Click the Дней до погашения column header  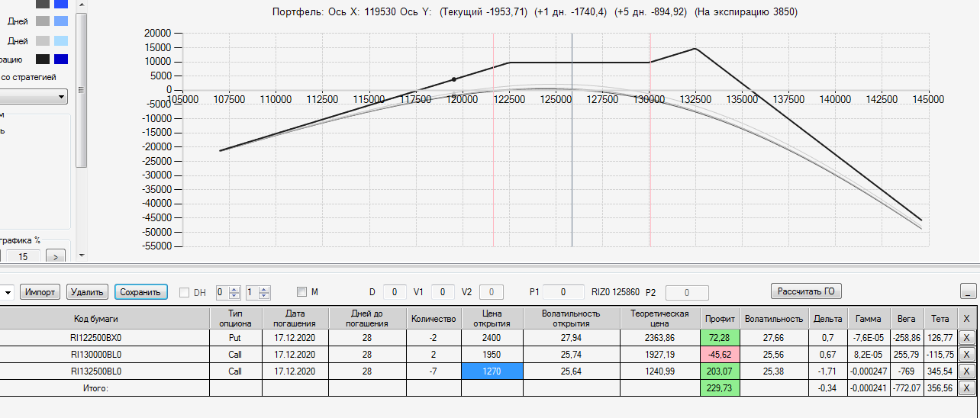coord(367,318)
